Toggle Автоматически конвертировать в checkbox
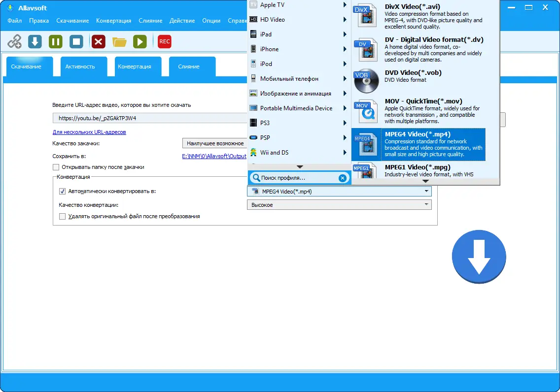Viewport: 560px width, 392px height. (62, 191)
